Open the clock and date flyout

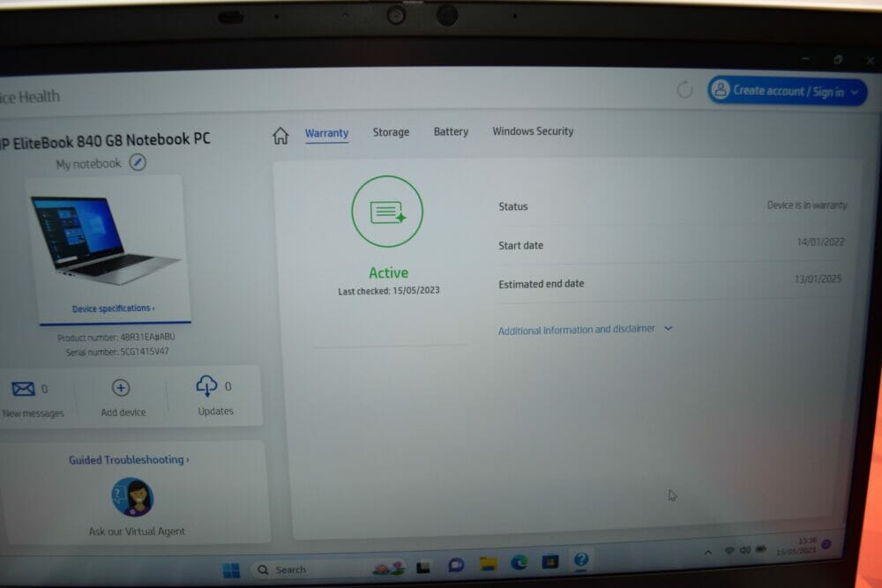(797, 546)
